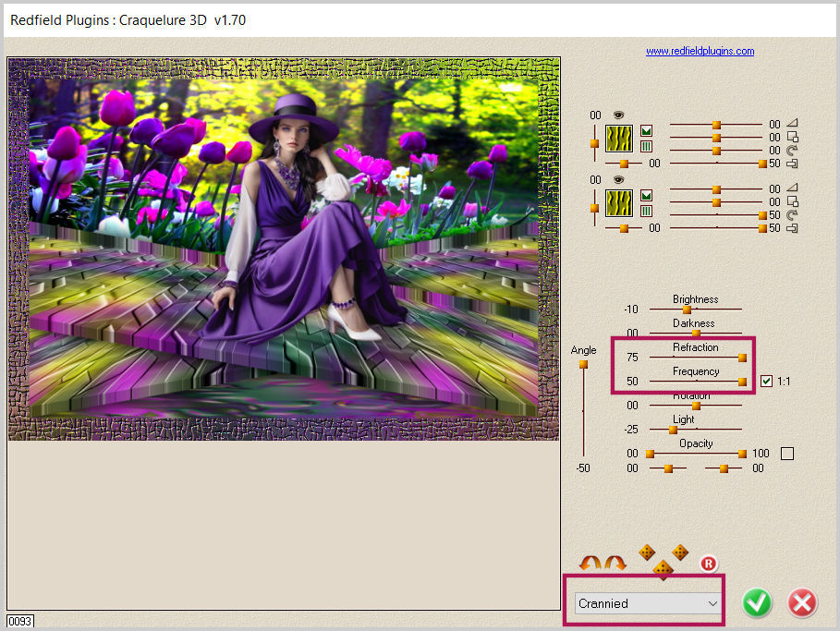Click the left random dice icon
Screen dimensions: 840x631
point(647,552)
